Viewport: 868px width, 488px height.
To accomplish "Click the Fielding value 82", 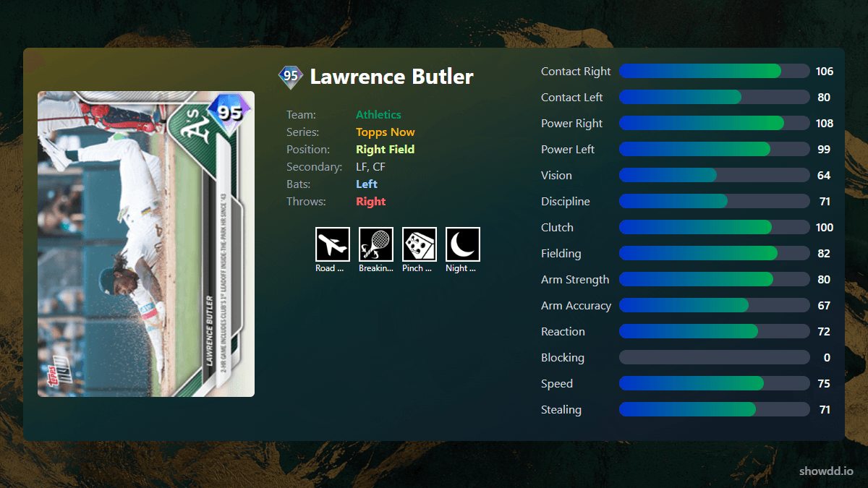I will coord(825,253).
